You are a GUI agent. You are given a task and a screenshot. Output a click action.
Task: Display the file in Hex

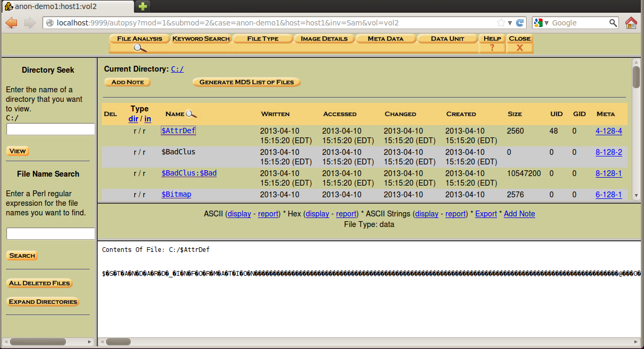point(317,214)
